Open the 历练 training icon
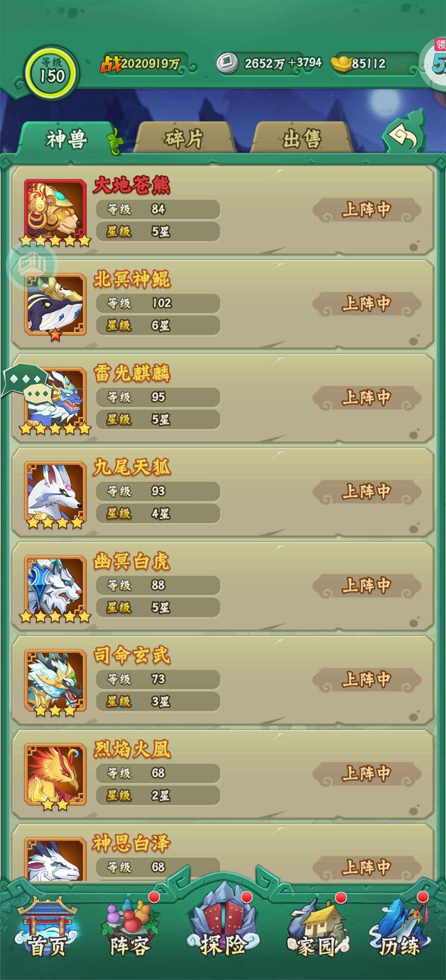Viewport: 446px width, 980px height. (400, 927)
